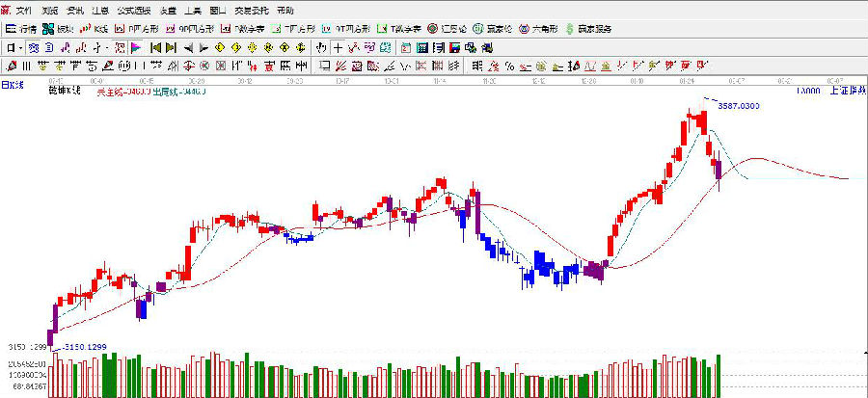
Task: Click the percent symbol drawing tool
Action: 508,66
